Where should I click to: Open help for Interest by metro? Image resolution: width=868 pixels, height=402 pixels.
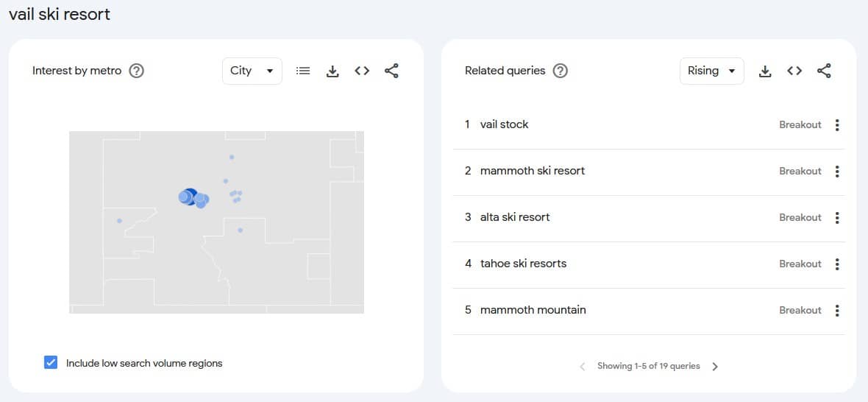(136, 71)
